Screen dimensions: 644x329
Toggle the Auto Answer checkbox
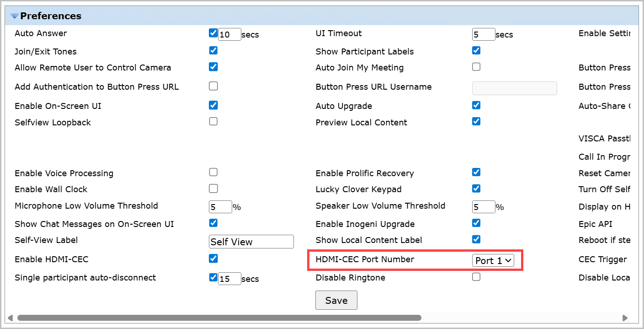coord(213,33)
